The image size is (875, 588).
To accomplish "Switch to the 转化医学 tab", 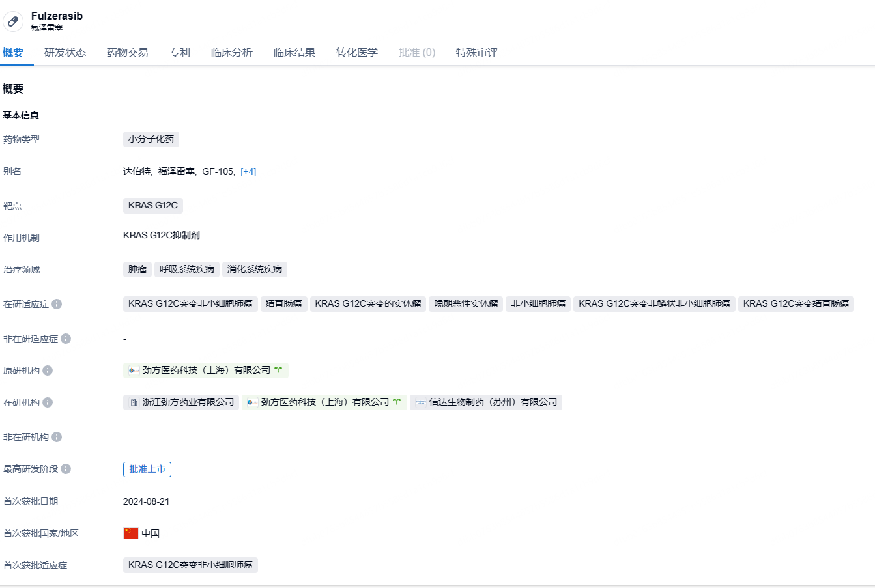I will 357,53.
